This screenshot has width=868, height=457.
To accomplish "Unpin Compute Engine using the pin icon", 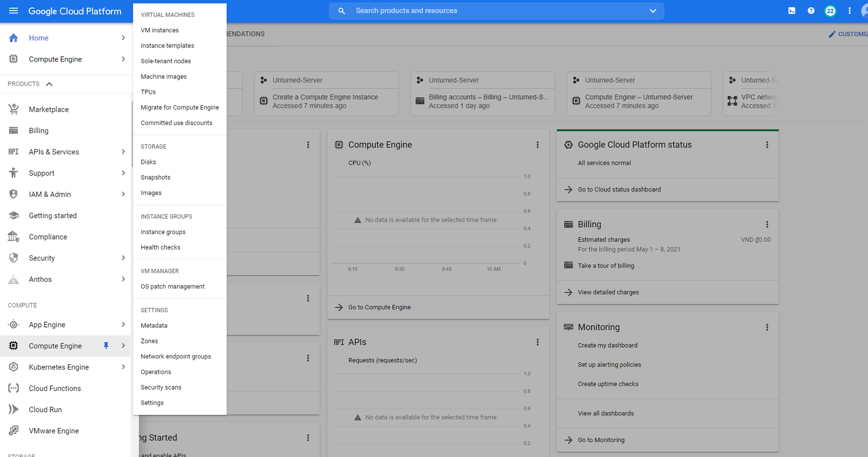I will coord(106,346).
